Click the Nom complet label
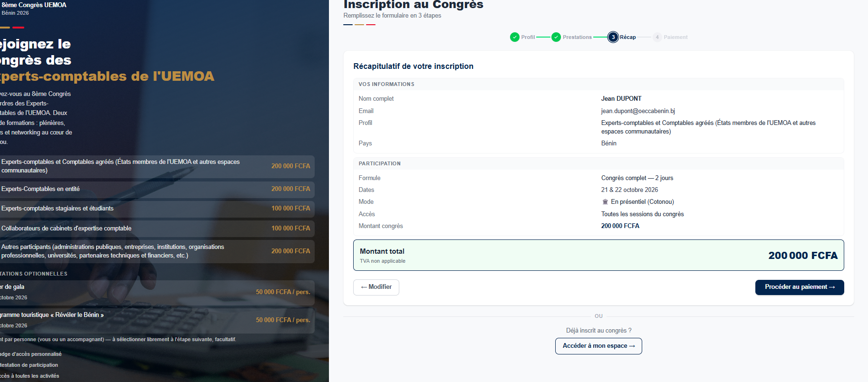Image resolution: width=868 pixels, height=382 pixels. (376, 99)
